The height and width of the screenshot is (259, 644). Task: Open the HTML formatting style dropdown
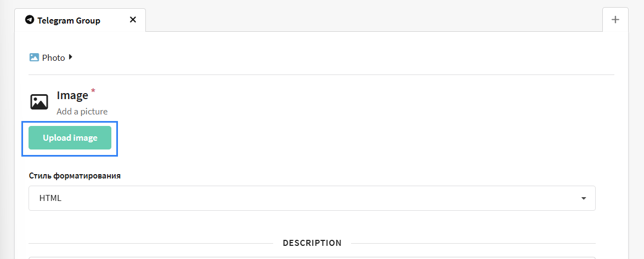(x=312, y=198)
